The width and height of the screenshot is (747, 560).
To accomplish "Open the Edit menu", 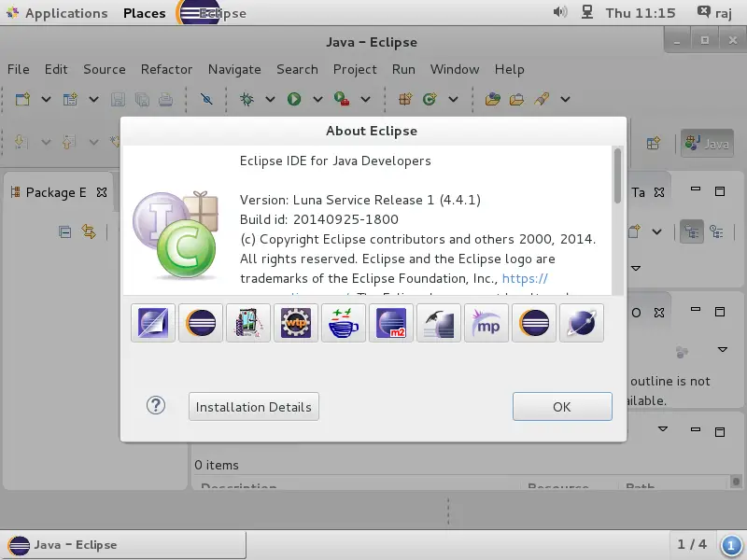I will [56, 69].
